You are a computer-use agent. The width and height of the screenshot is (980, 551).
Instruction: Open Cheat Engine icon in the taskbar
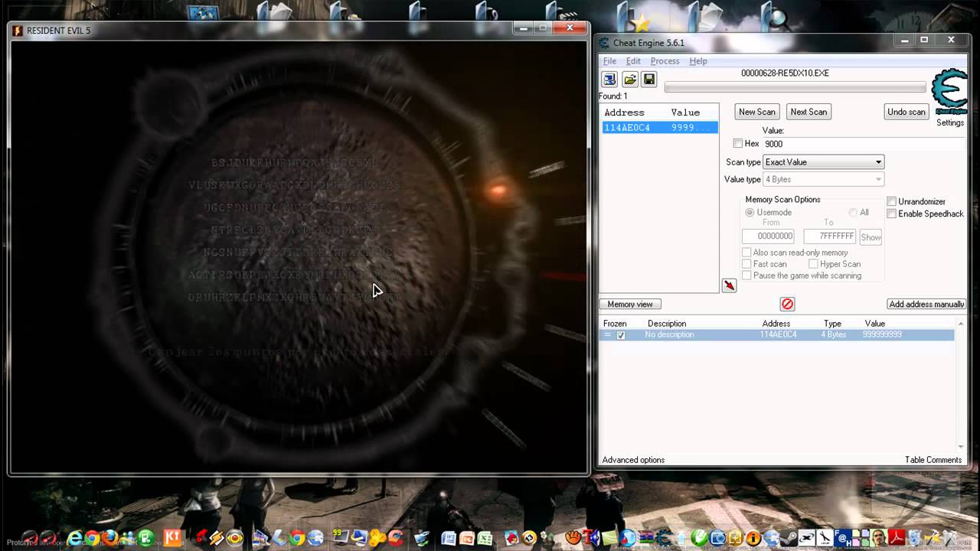coord(665,538)
